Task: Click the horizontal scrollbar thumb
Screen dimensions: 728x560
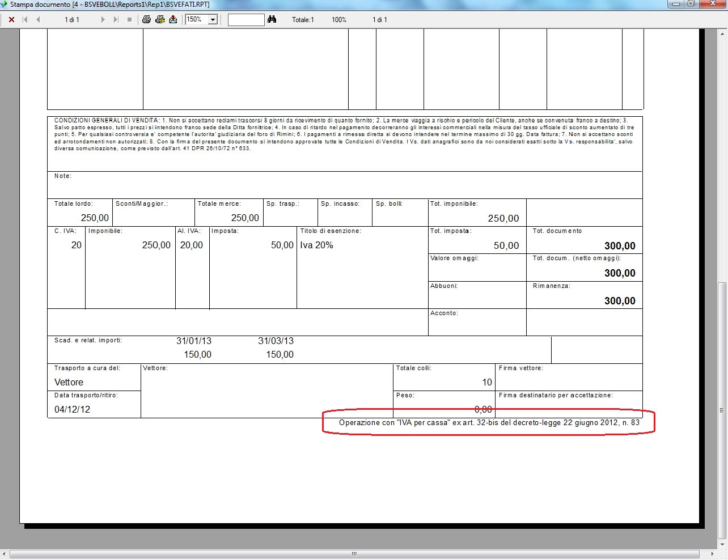Action: 355,554
